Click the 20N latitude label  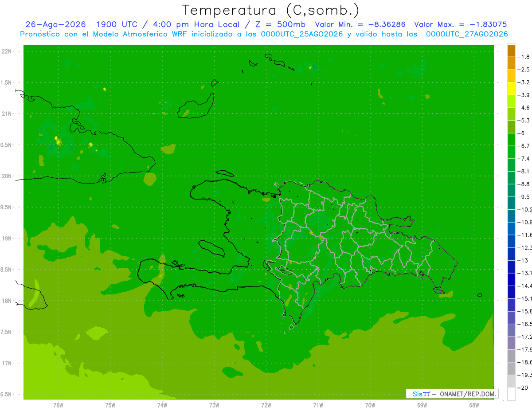pyautogui.click(x=7, y=176)
